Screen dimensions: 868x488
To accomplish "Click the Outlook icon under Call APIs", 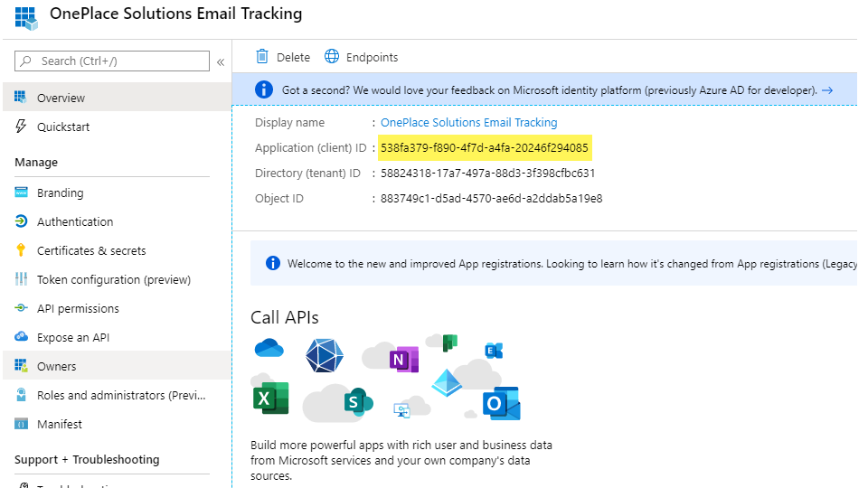I will [501, 403].
